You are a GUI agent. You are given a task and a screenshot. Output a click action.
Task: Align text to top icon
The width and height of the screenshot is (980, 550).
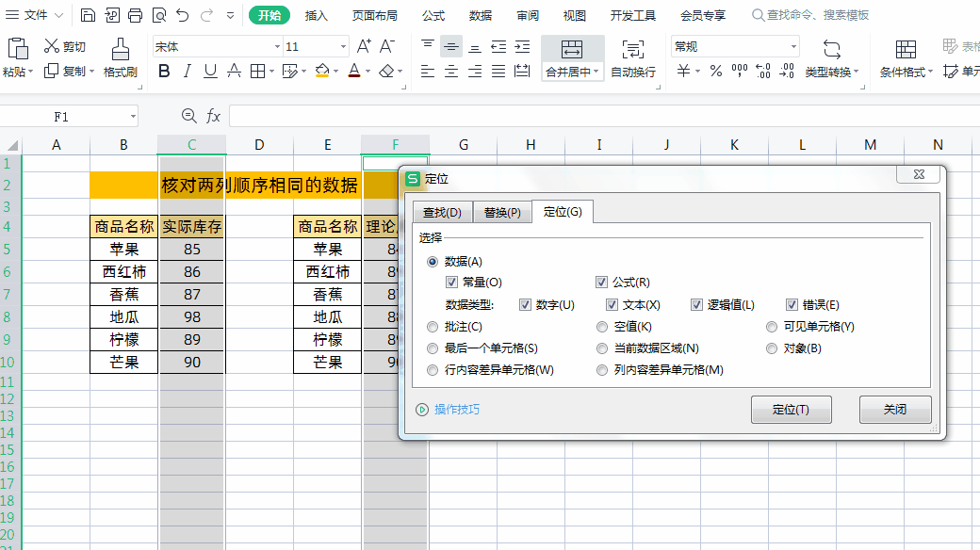[428, 46]
